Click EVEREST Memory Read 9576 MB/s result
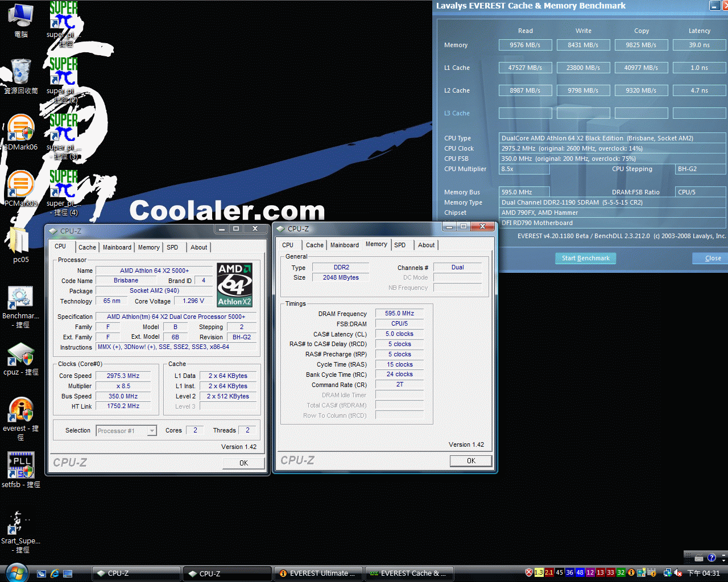 click(525, 45)
